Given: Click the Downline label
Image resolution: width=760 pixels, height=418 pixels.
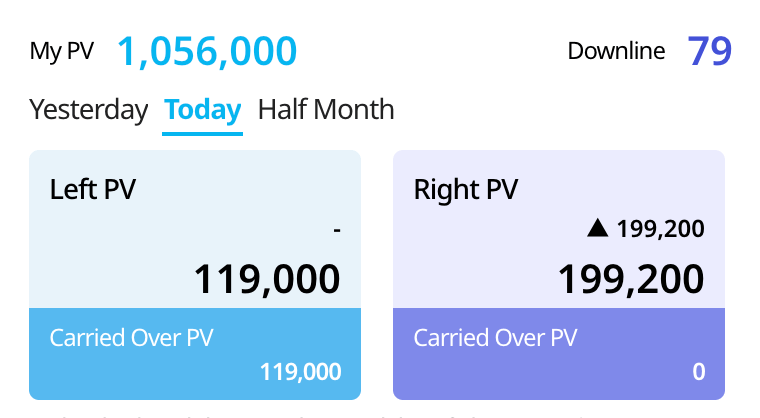Looking at the screenshot, I should 617,51.
